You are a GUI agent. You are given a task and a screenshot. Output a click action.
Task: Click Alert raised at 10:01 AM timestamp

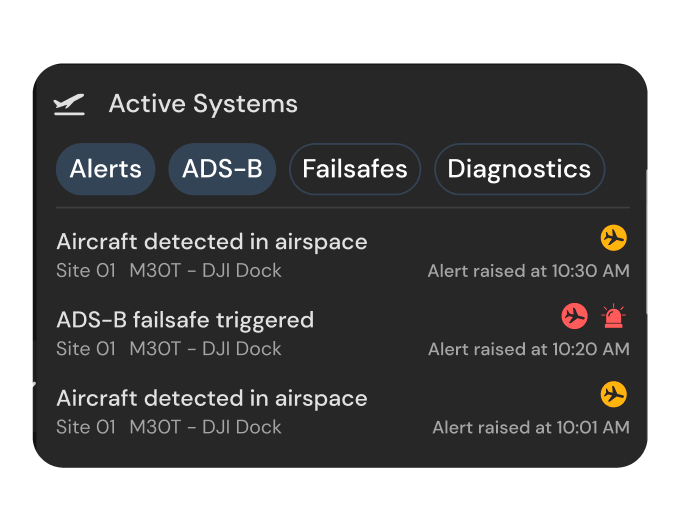531,427
